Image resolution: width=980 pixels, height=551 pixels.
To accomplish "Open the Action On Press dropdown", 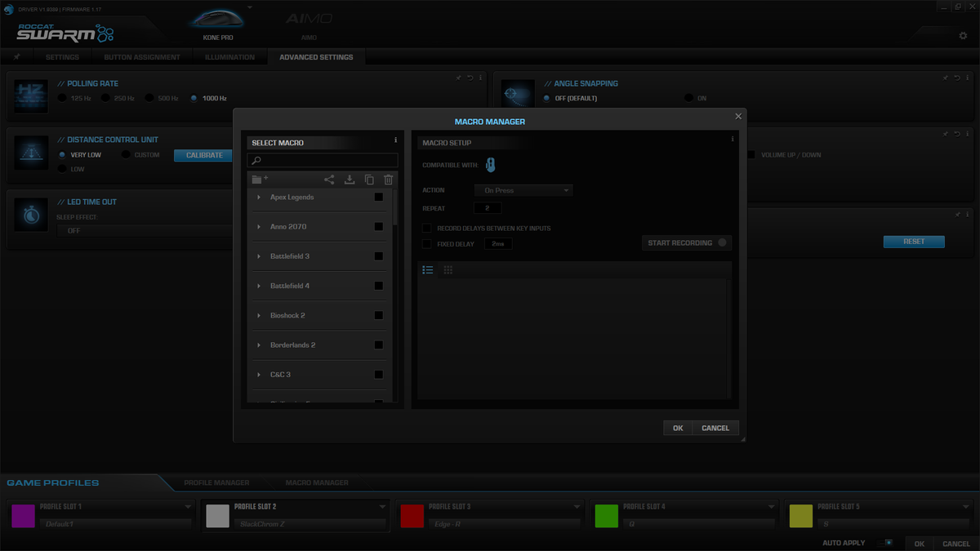I will point(523,190).
